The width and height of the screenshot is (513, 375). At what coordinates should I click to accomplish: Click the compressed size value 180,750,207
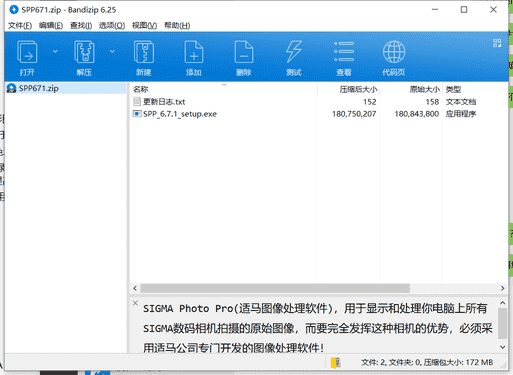(x=354, y=114)
